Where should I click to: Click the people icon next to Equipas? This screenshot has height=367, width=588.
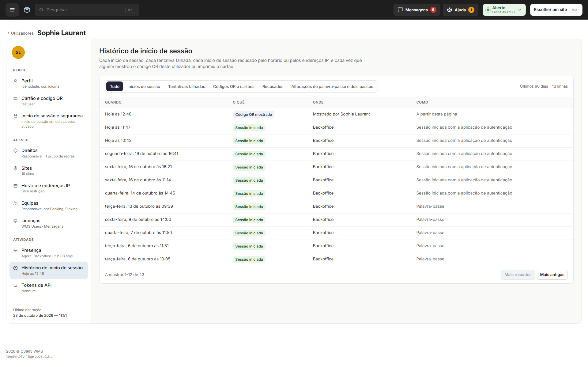(15, 203)
